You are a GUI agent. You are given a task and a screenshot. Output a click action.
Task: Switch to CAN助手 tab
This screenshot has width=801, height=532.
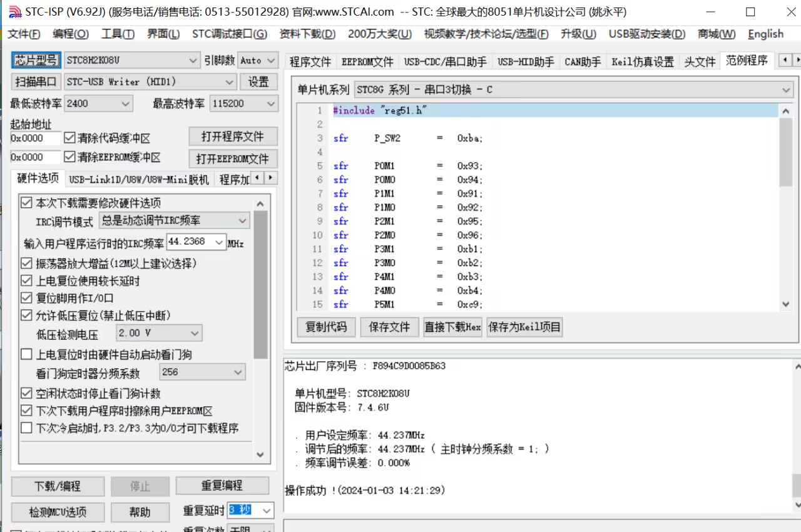583,61
